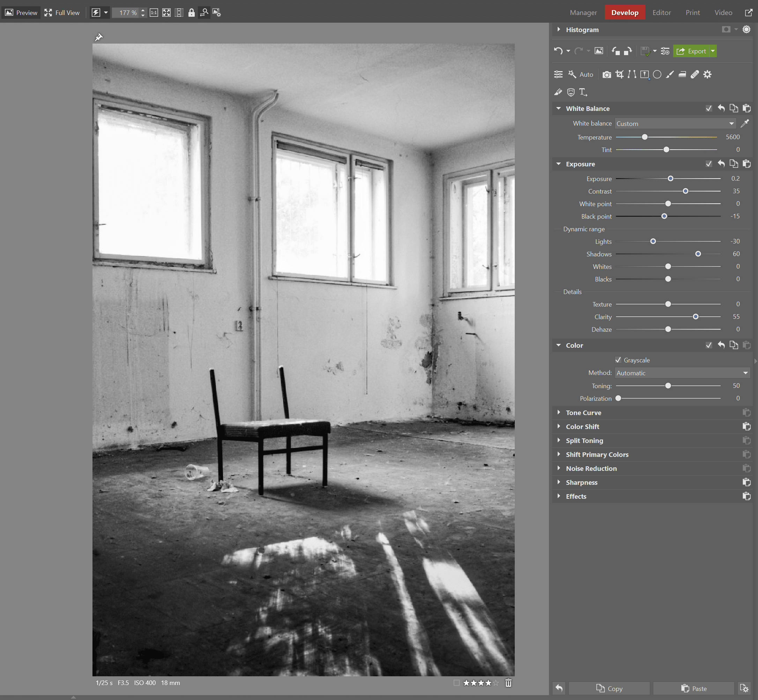Switch to the Editor tab
Viewport: 758px width, 700px height.
(662, 12)
